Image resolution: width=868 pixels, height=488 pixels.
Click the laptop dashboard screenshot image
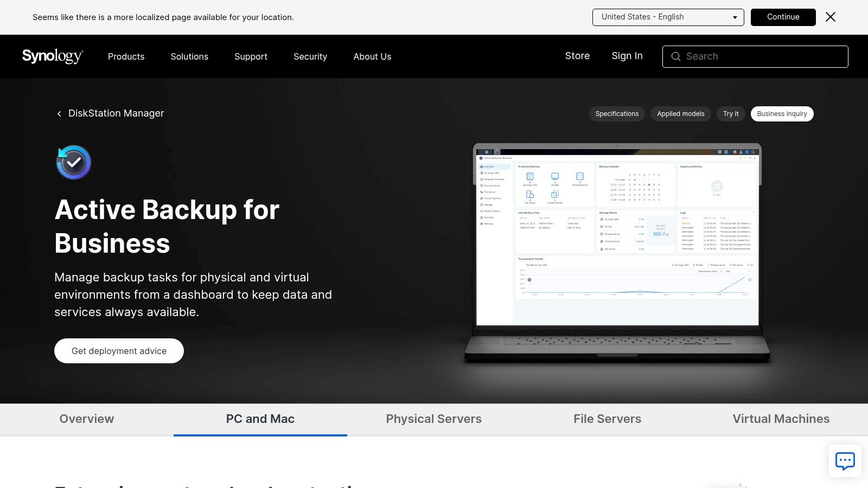click(617, 253)
